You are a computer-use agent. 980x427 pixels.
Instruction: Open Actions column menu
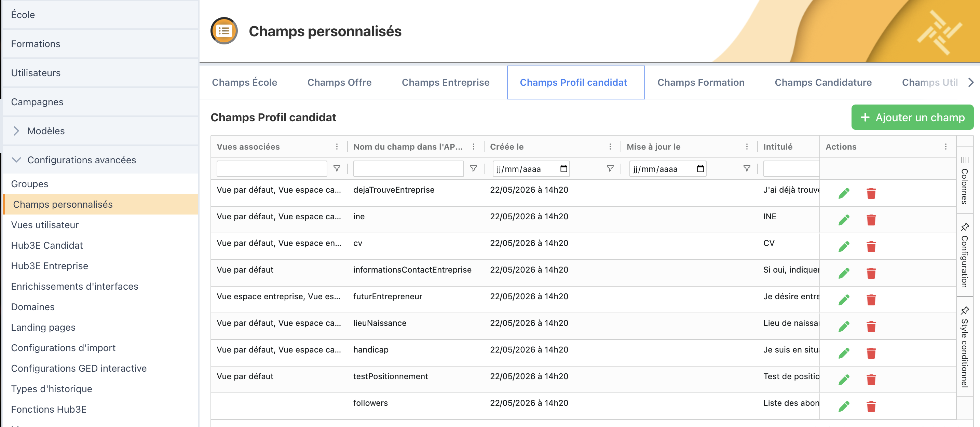tap(945, 147)
